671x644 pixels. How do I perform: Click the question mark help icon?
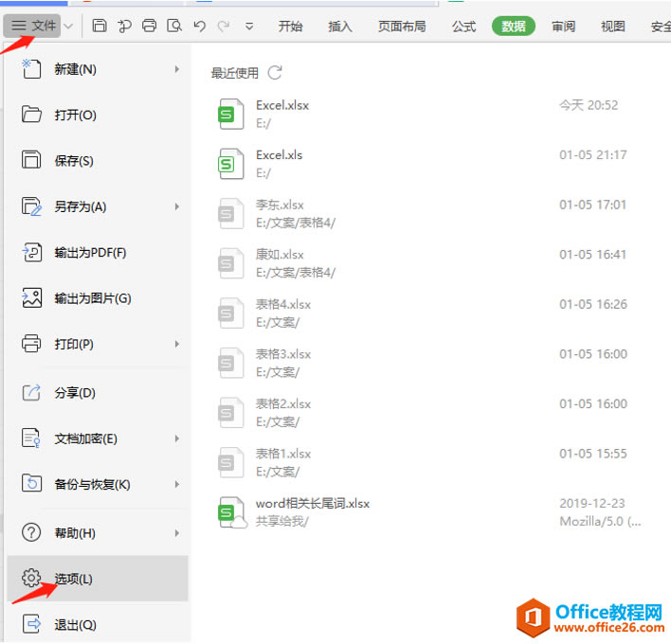point(31,533)
